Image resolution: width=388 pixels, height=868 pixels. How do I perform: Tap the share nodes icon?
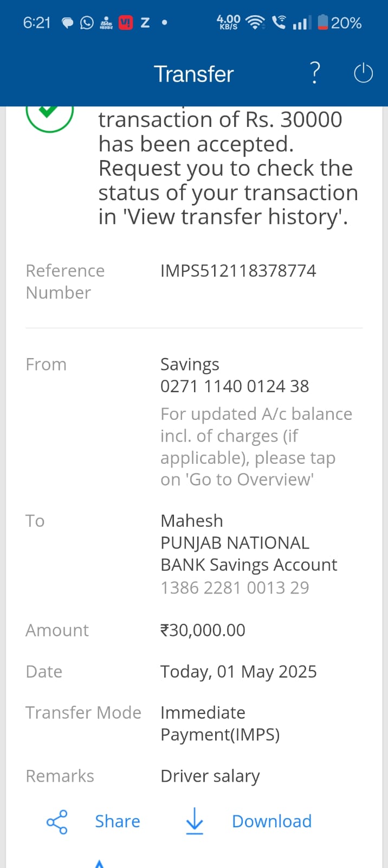(x=57, y=822)
